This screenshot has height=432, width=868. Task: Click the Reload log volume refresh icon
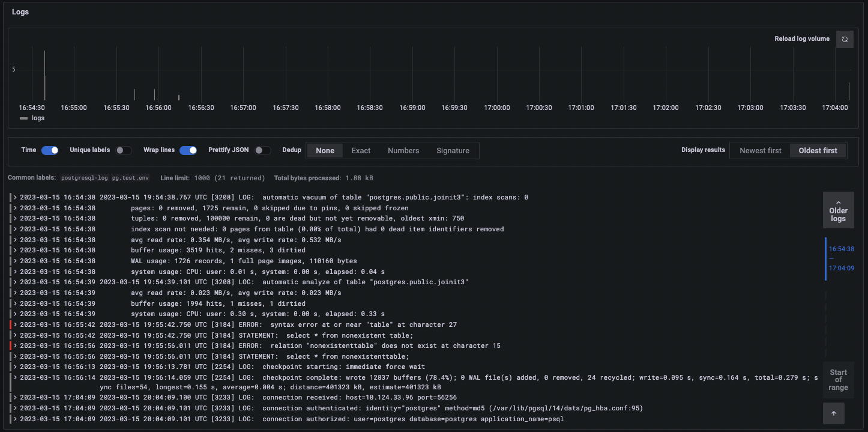click(845, 39)
